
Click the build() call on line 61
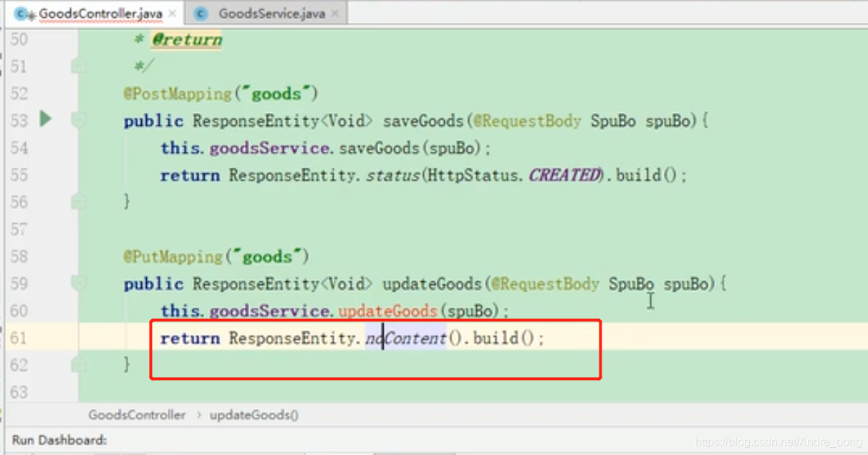coord(504,338)
